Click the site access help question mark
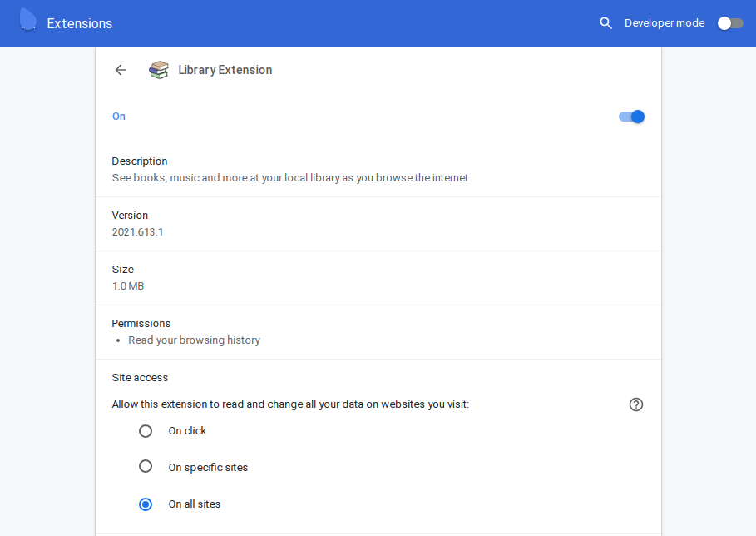The width and height of the screenshot is (756, 536). 636,404
